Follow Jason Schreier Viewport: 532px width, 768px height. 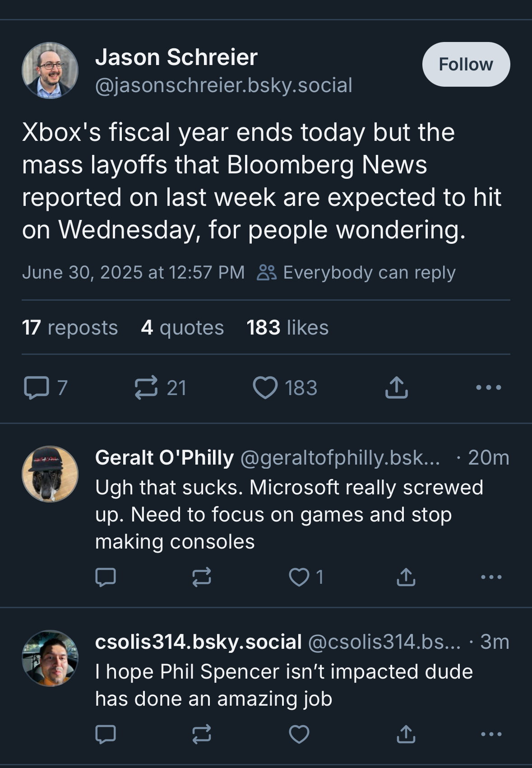(467, 64)
